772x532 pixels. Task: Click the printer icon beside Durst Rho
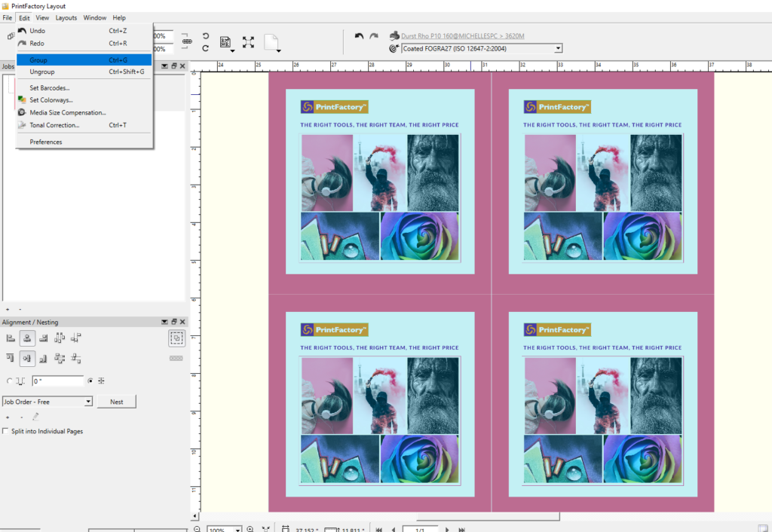(x=394, y=36)
